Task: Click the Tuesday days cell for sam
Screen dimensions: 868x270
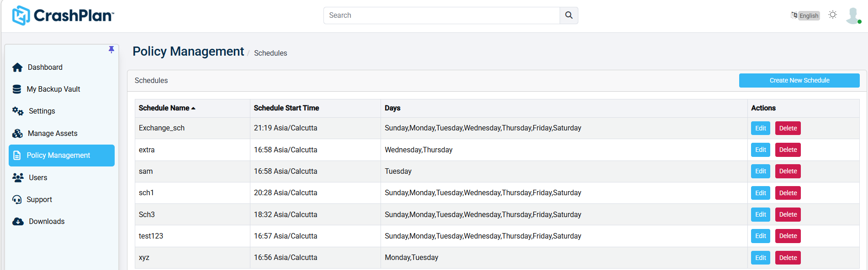Action: (x=564, y=171)
